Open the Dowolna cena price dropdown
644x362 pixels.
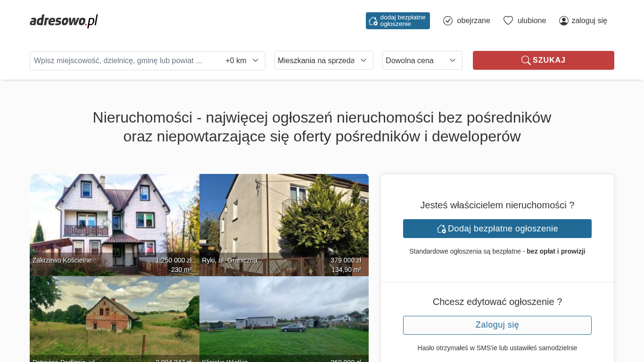(x=422, y=60)
